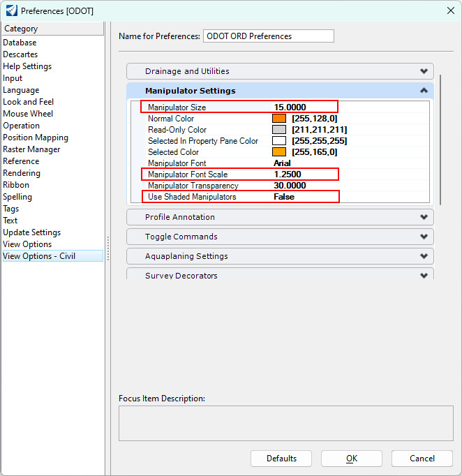Click the settings panel vertical scrollbar
This screenshot has height=476, width=462.
pos(440,140)
